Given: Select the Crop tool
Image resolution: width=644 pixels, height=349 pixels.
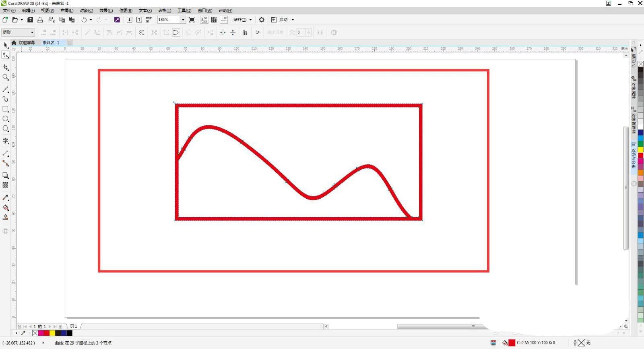Looking at the screenshot, I should pos(6,67).
